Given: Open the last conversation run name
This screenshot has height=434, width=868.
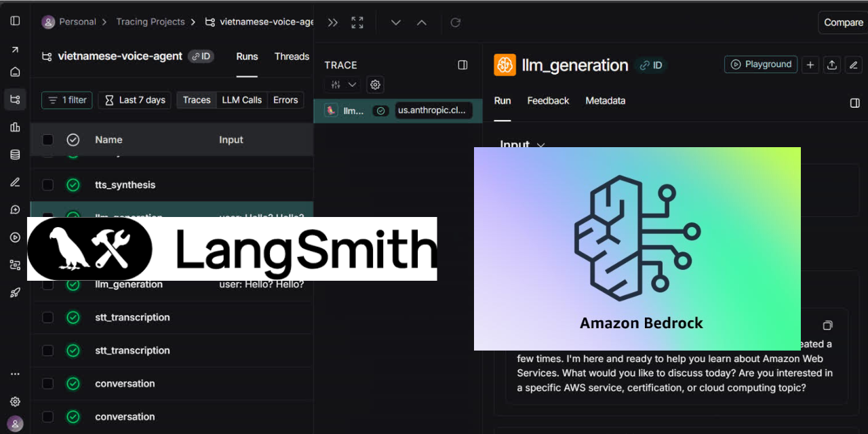Looking at the screenshot, I should (x=125, y=417).
